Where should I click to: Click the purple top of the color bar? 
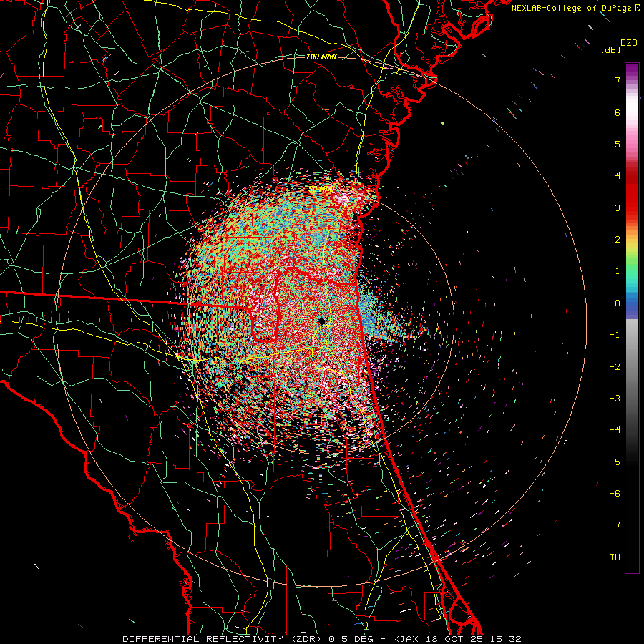632,70
